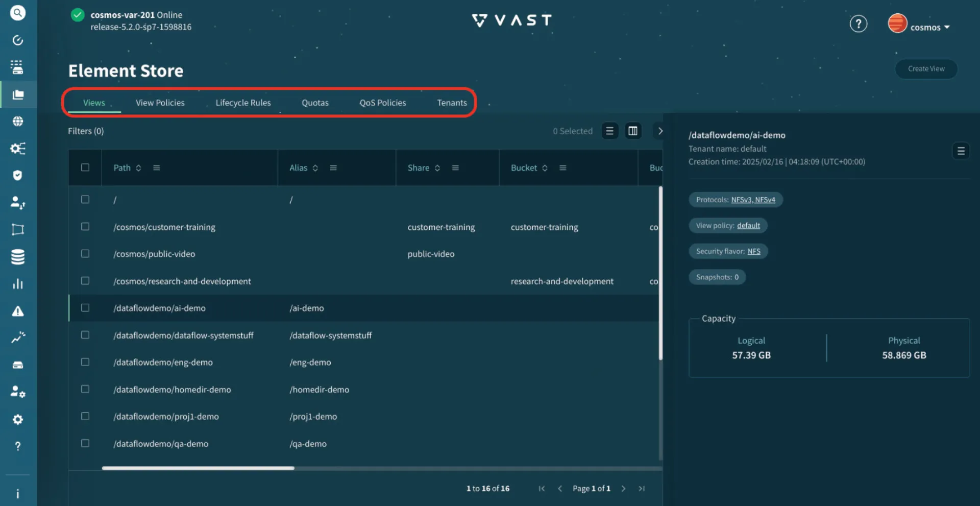Click the question mark icon in sidebar

point(18,446)
